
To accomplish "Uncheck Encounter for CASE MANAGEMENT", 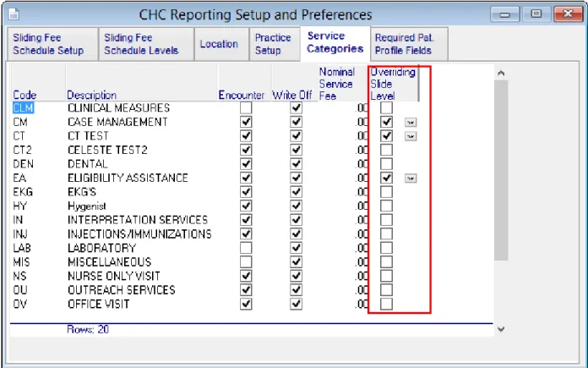I will point(246,122).
